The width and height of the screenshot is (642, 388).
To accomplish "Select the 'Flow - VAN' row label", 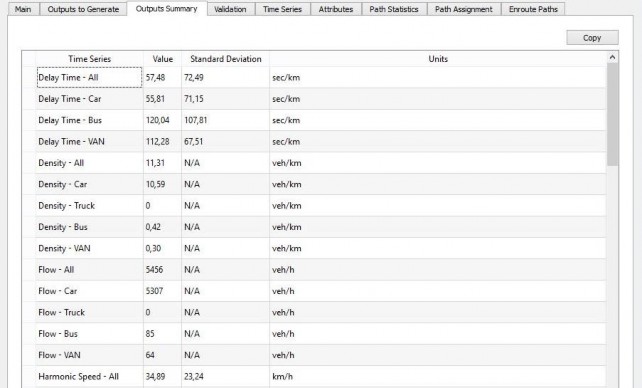I will [59, 355].
